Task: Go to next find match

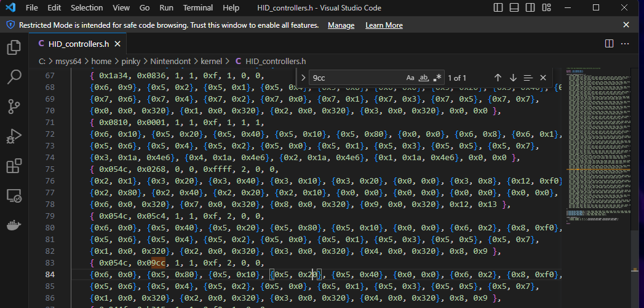Action: 513,78
